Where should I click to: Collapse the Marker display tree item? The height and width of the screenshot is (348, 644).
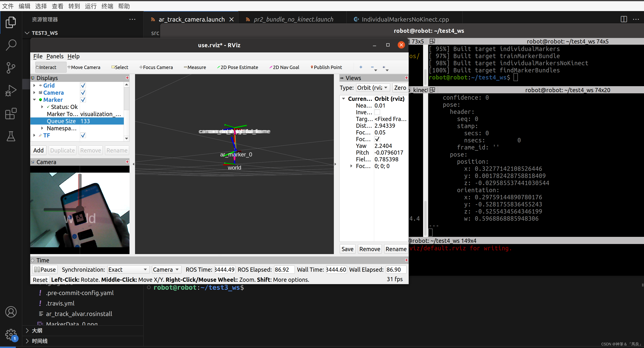34,100
